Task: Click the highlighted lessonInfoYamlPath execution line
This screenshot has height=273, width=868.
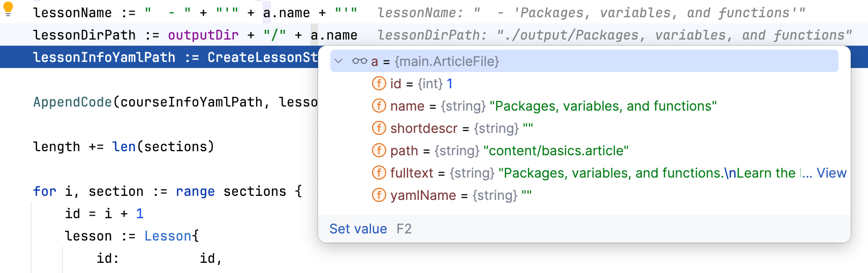Action: (152, 57)
